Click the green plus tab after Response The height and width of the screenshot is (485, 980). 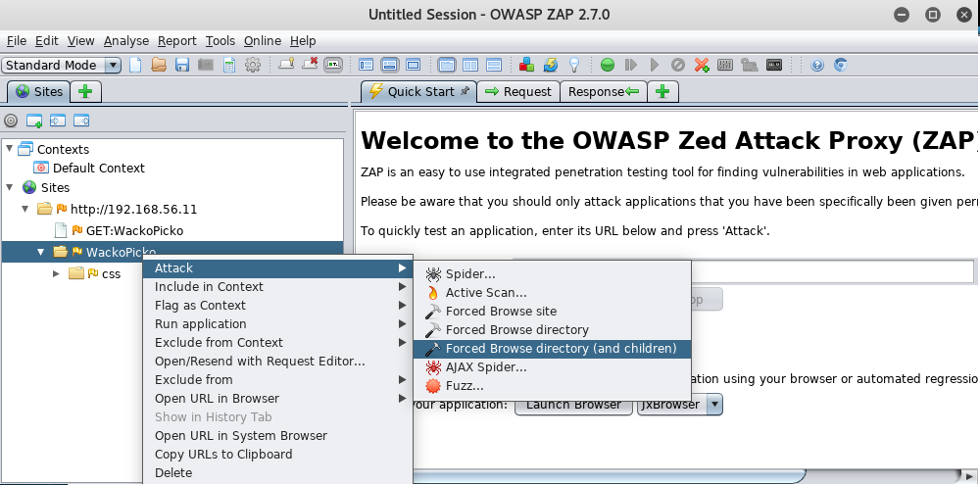(x=662, y=92)
